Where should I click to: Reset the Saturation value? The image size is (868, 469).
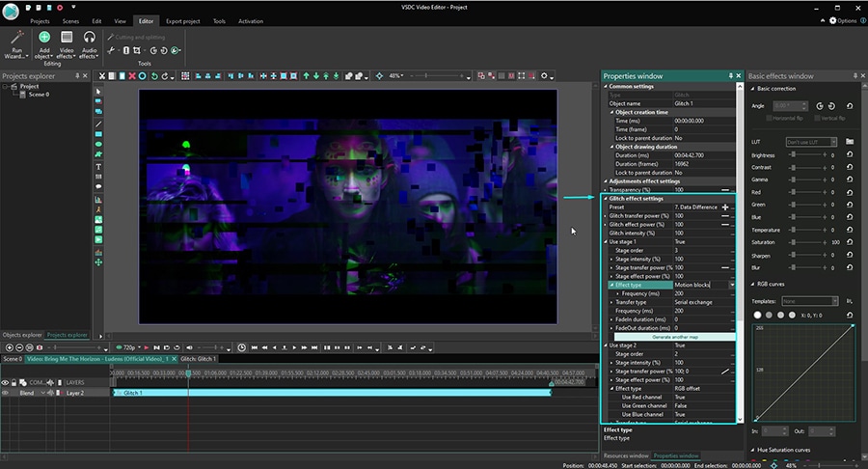tap(850, 242)
